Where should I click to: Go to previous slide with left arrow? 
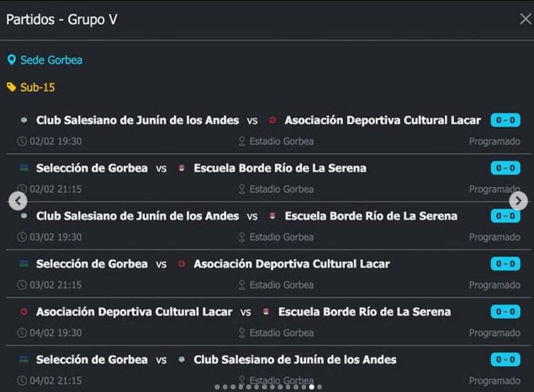click(x=18, y=201)
